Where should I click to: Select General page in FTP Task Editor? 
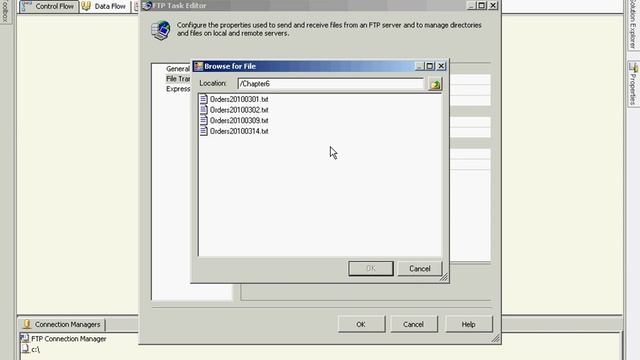(178, 69)
